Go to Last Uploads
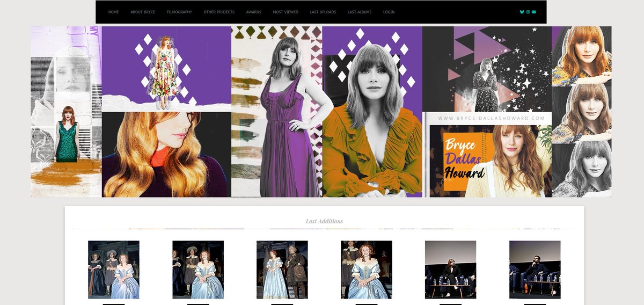644x305 pixels. tap(323, 12)
